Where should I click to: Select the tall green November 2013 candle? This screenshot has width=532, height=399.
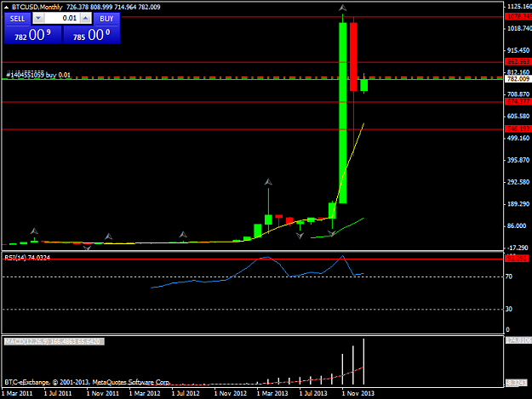coord(343,112)
